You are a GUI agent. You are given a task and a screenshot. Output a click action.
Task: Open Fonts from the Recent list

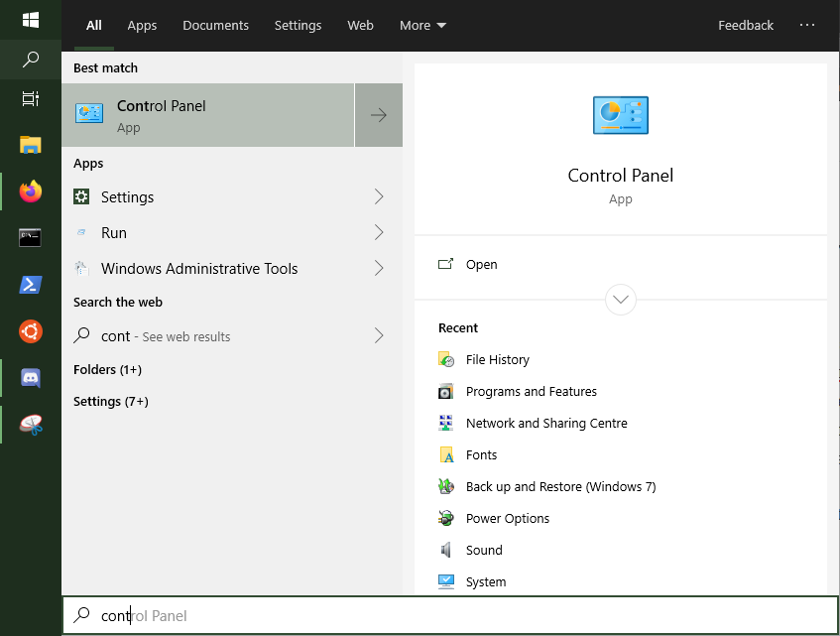click(x=482, y=454)
